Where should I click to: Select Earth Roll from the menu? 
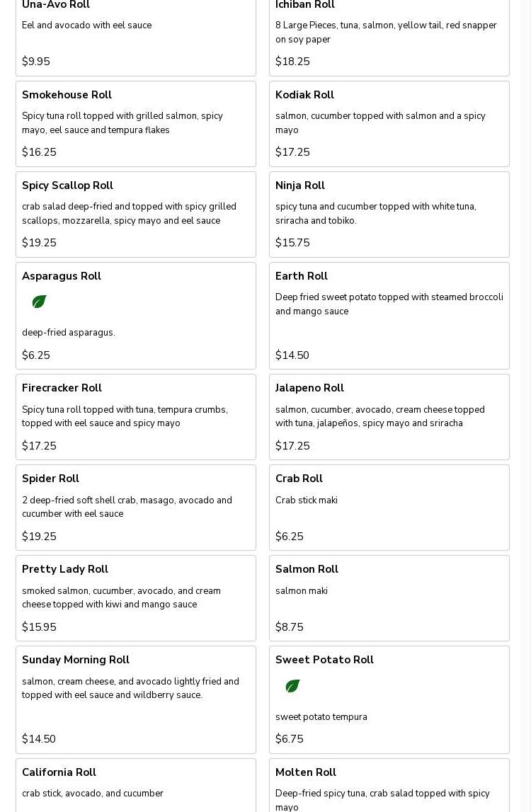389,316
